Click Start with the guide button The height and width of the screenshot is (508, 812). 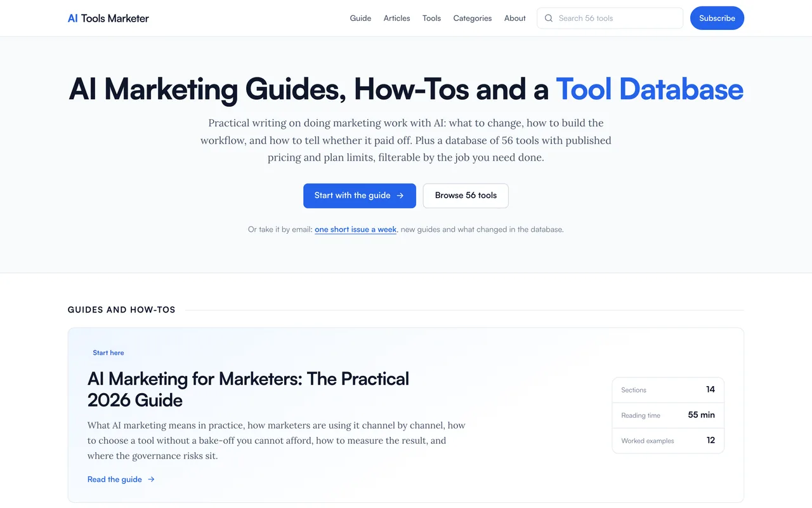tap(360, 196)
